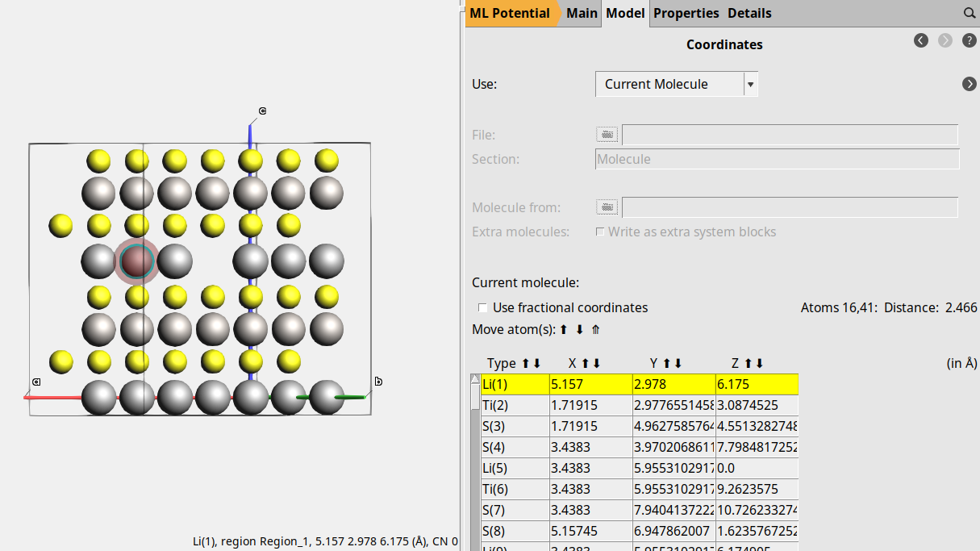
Task: Enable Use fractional coordinates checkbox
Action: click(x=482, y=307)
